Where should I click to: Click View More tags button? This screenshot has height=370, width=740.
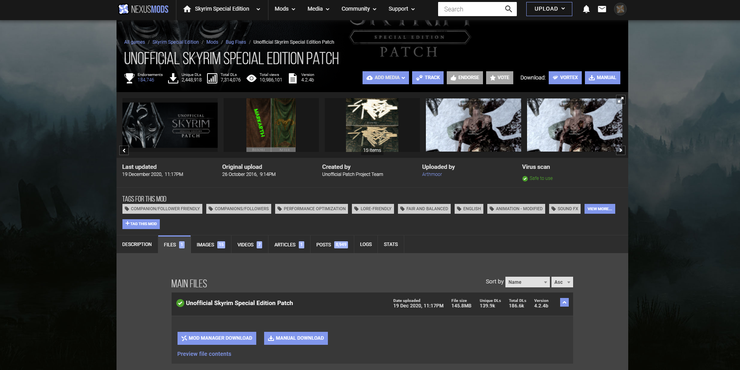(x=599, y=209)
